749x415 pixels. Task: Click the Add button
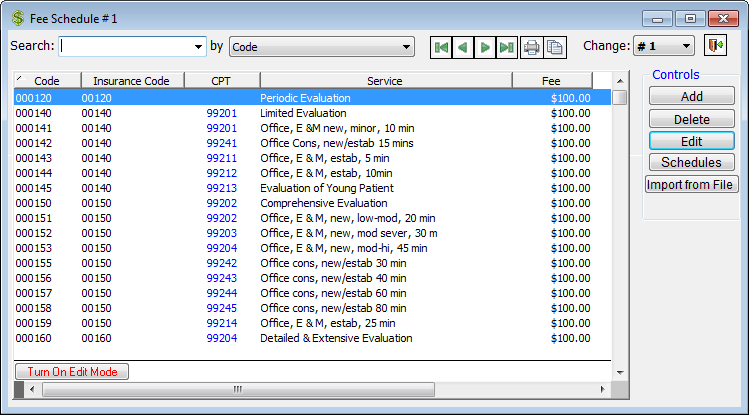691,96
